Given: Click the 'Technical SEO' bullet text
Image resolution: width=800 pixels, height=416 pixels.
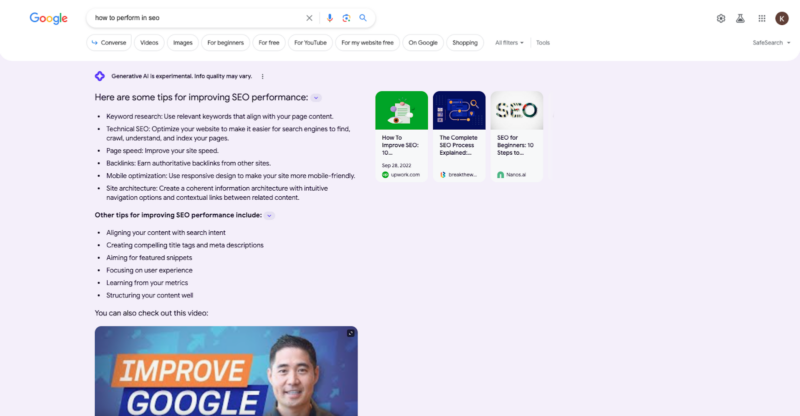Looking at the screenshot, I should tap(228, 134).
